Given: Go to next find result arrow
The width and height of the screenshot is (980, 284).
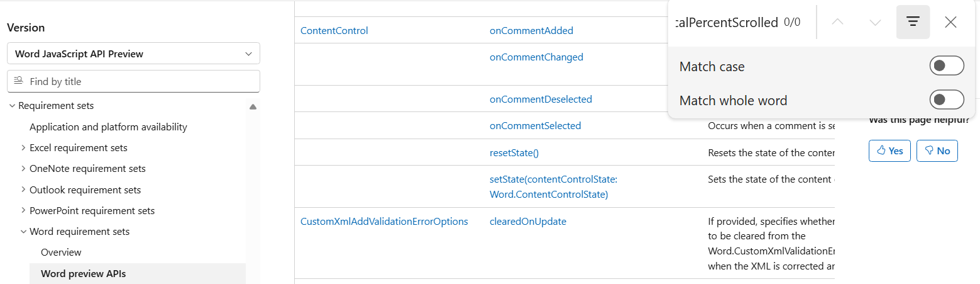Looking at the screenshot, I should (875, 22).
